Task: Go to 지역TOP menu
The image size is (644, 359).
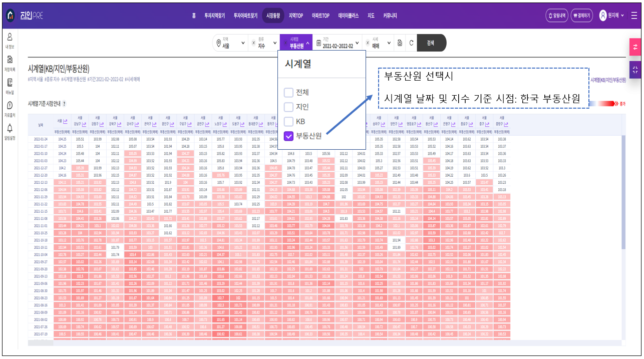Action: coord(295,16)
